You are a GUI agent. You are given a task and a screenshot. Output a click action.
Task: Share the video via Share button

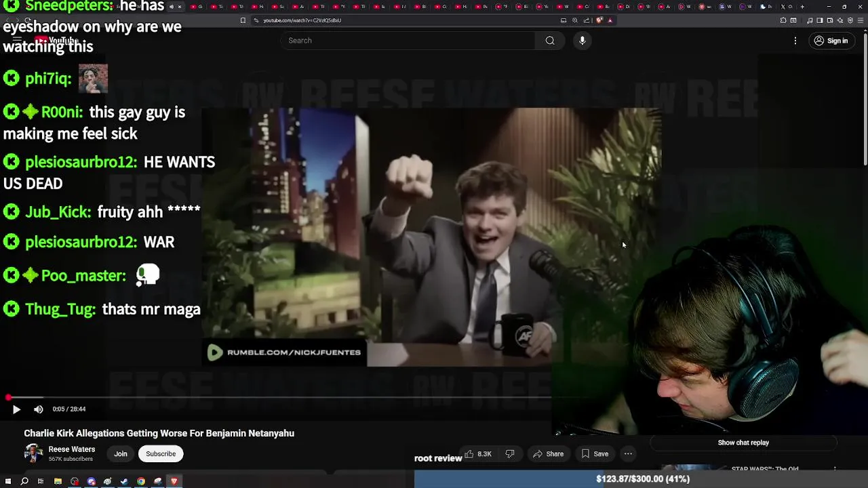pos(548,454)
